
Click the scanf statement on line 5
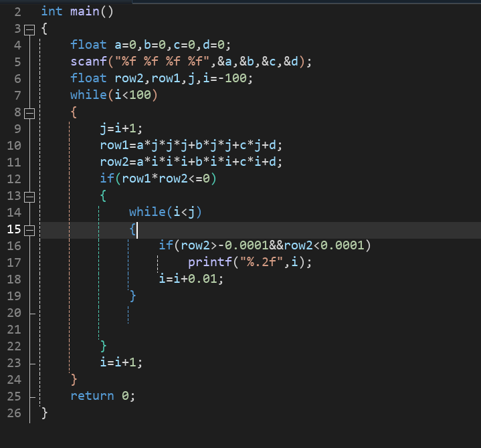pos(191,62)
